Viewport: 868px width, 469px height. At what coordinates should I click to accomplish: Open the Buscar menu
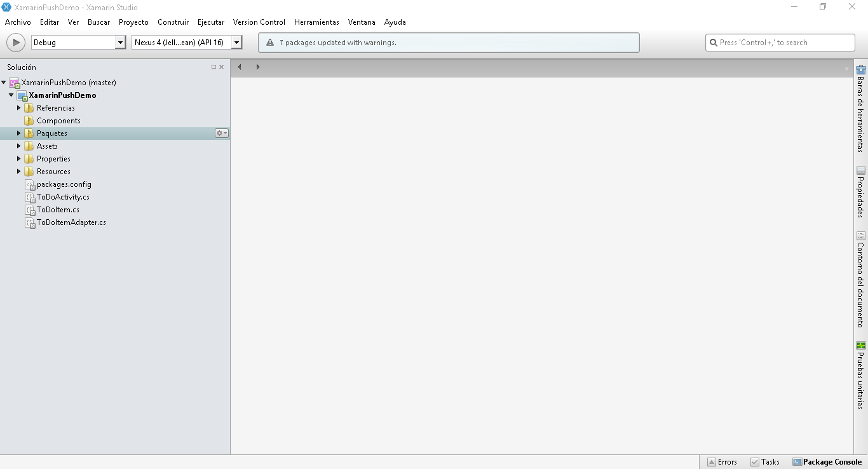(98, 22)
